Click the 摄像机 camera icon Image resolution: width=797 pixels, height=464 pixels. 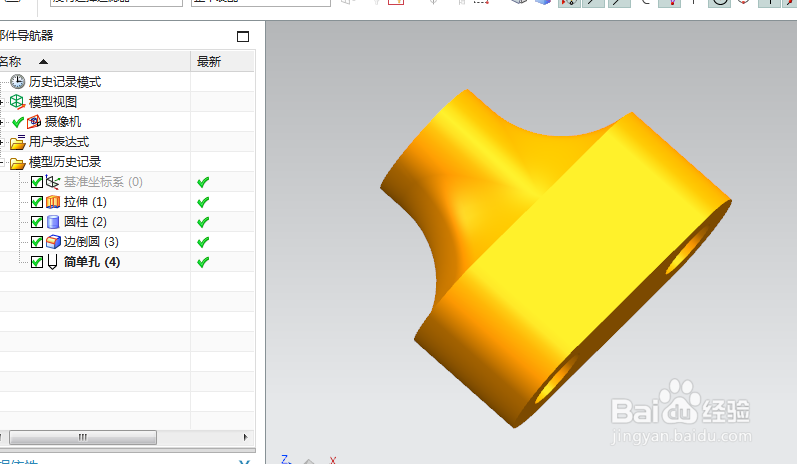[x=34, y=122]
